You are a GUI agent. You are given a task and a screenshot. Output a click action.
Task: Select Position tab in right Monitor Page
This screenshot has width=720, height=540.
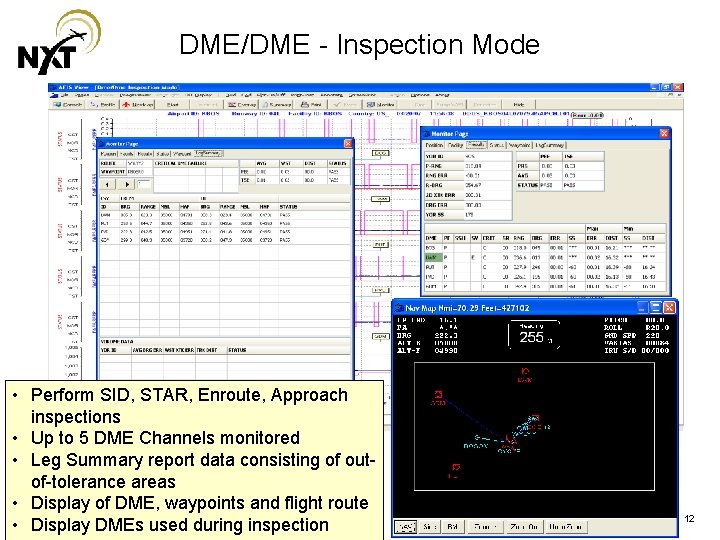pos(434,145)
